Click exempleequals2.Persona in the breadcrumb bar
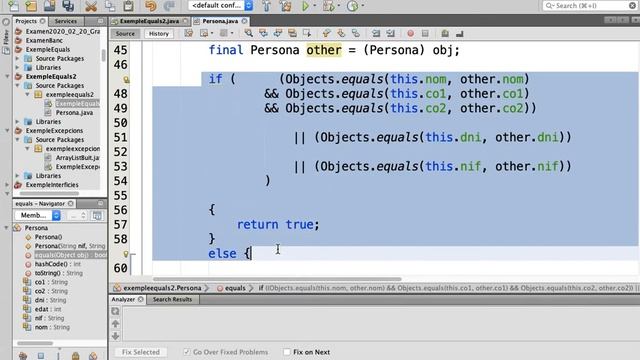Viewport: 640px width, 360px height. pos(162,288)
